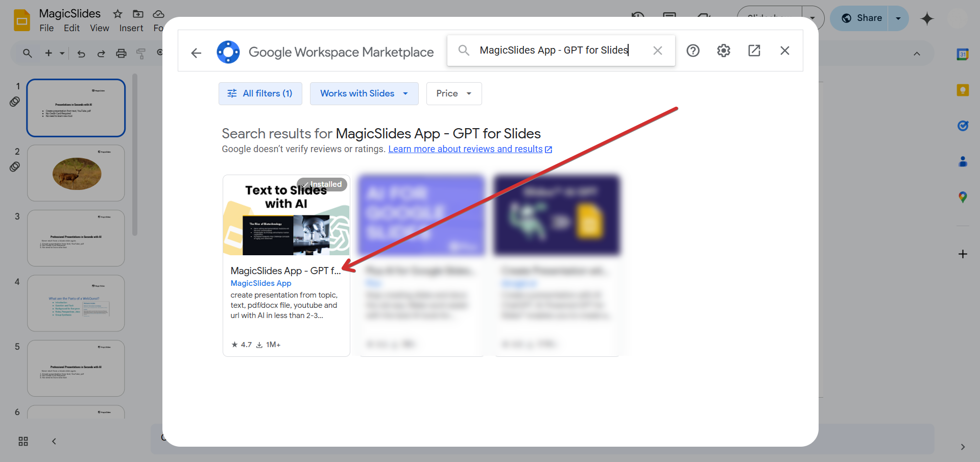This screenshot has width=980, height=462.
Task: Open Google Keep side panel icon
Action: click(x=963, y=90)
